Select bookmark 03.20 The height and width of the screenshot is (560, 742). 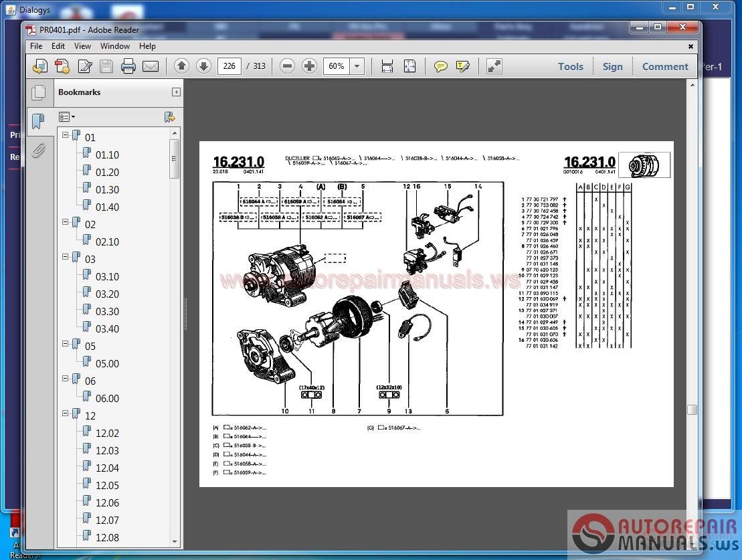tap(108, 294)
